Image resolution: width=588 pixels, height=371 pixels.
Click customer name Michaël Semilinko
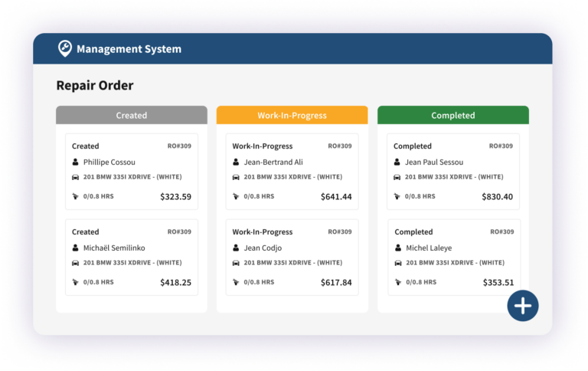(114, 248)
